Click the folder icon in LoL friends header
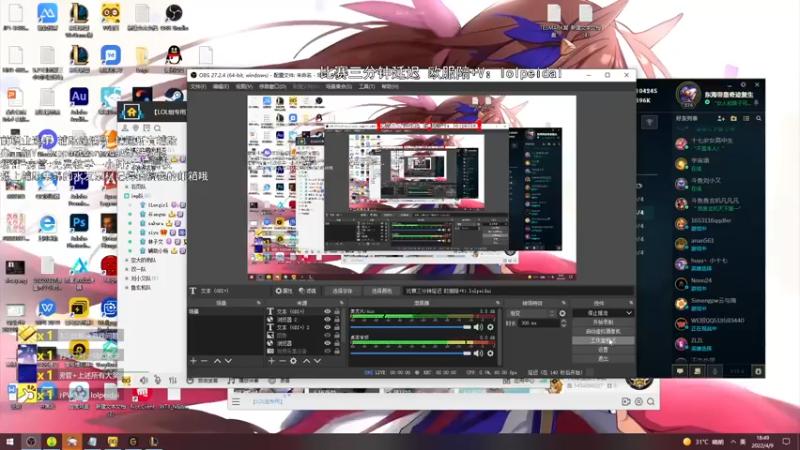 (x=734, y=118)
